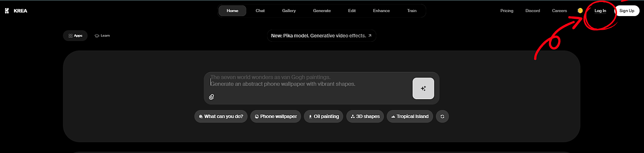
Task: Choose the 'What can you do?' suggestion
Action: coord(221,116)
